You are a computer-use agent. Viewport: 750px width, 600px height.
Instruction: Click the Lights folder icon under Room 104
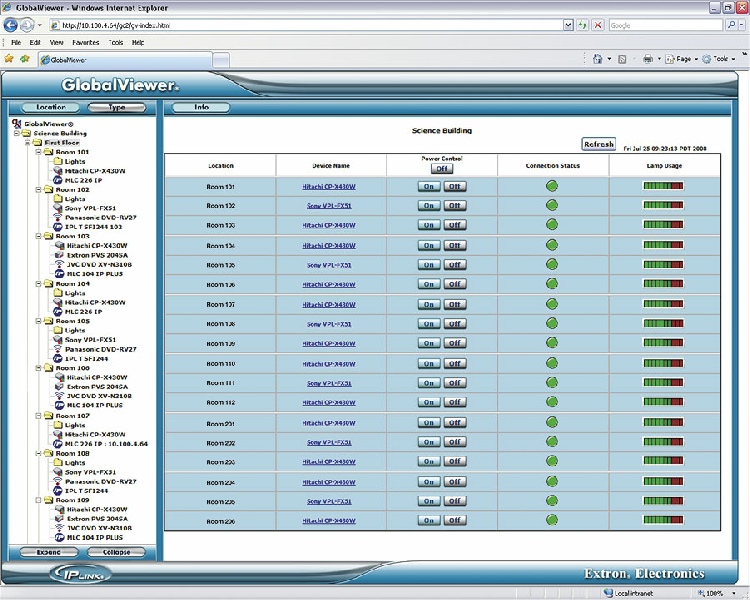click(x=57, y=293)
